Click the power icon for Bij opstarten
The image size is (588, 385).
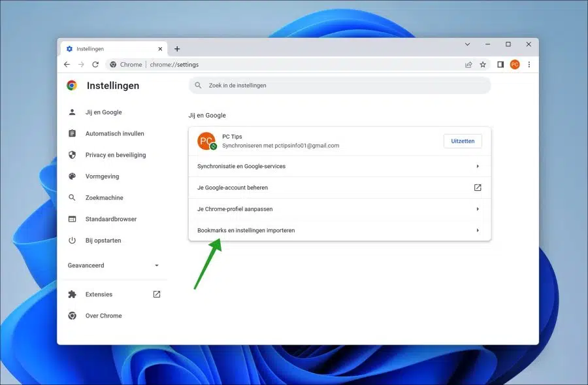72,241
